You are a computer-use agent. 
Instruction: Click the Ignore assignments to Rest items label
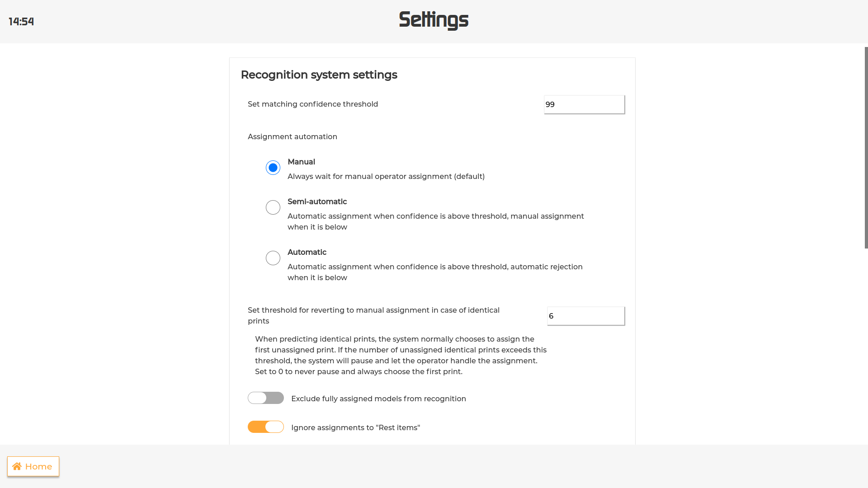point(355,427)
